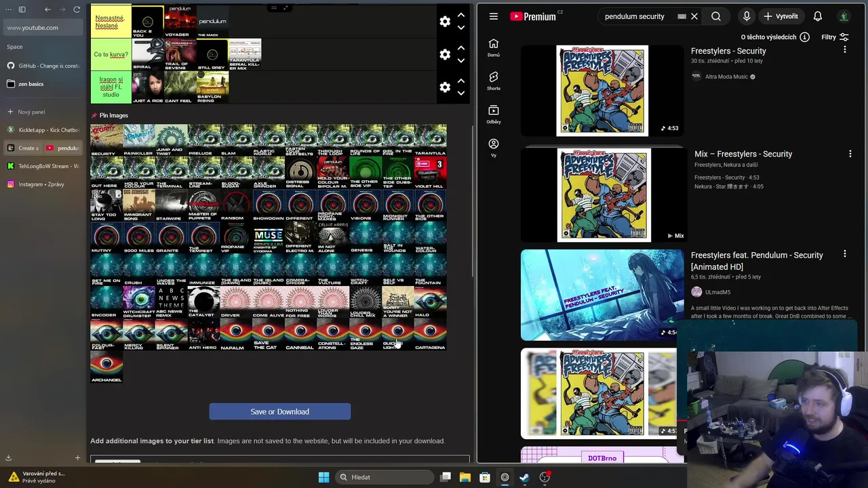868x488 pixels.
Task: Open Shorts in YouTube sidebar
Action: point(494,81)
